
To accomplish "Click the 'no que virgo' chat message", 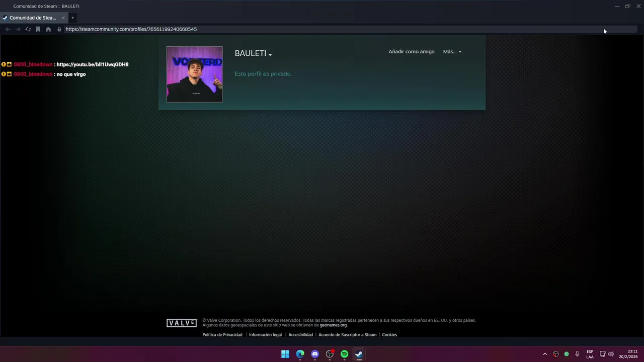I will coord(71,74).
